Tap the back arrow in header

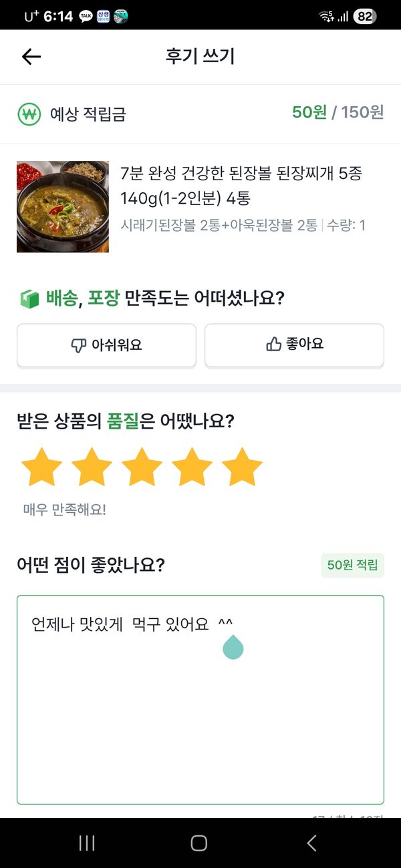click(31, 57)
